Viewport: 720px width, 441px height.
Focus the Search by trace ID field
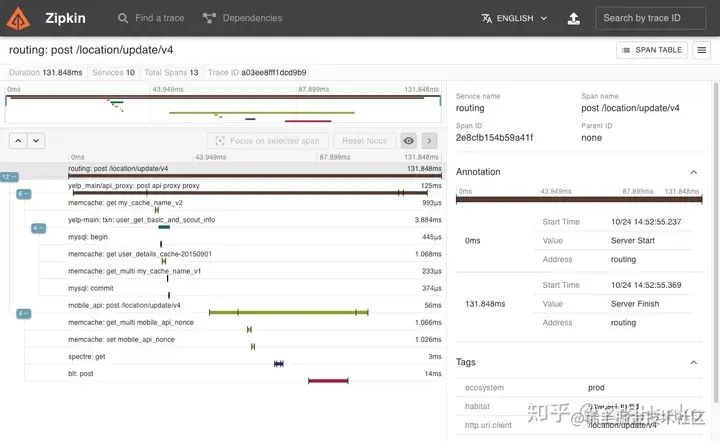[651, 18]
